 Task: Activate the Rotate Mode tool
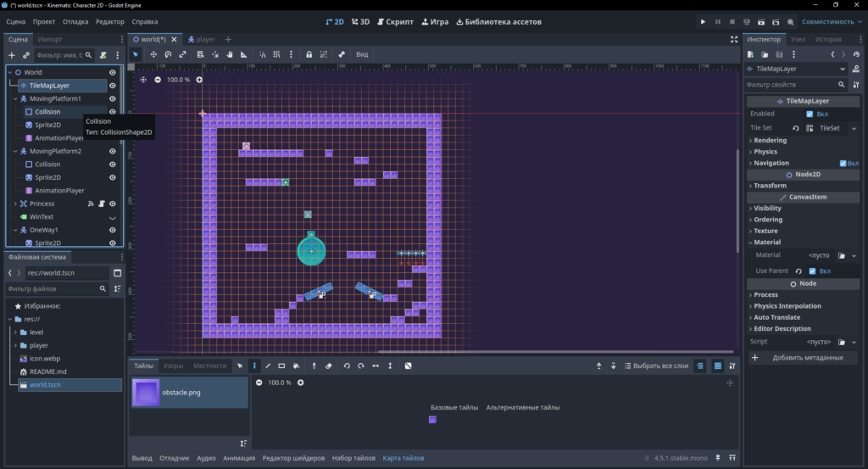pos(168,54)
